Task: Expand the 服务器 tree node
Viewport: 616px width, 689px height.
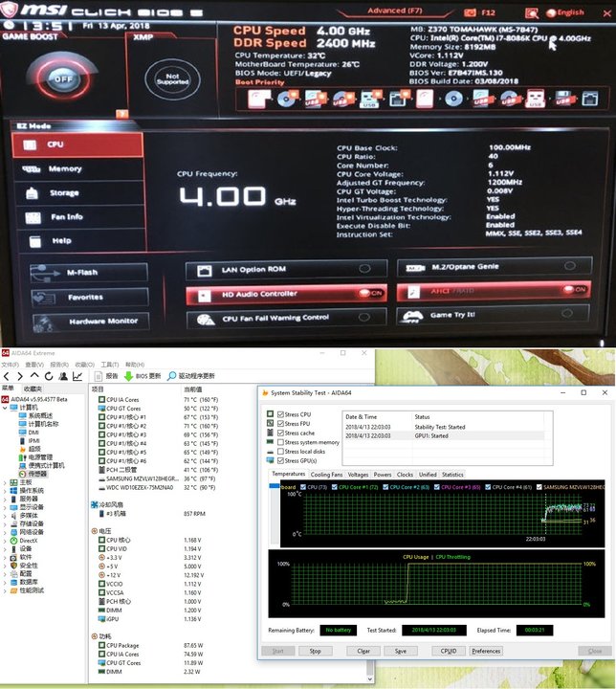Action: [5, 500]
